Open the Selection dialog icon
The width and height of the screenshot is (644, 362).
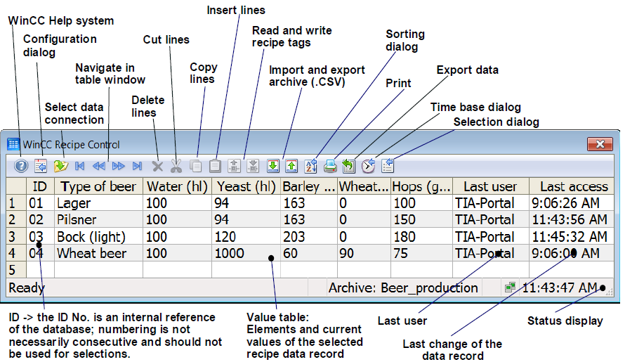(x=388, y=166)
